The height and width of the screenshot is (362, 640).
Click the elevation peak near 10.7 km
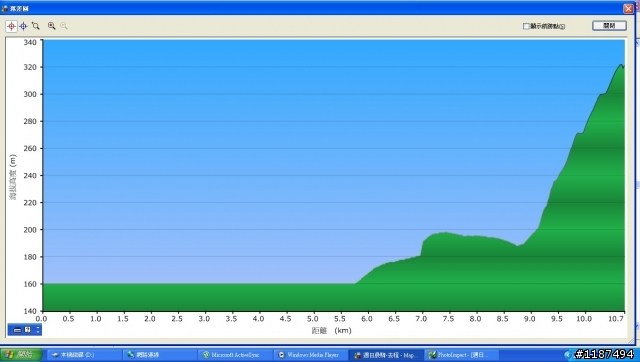tap(621, 65)
